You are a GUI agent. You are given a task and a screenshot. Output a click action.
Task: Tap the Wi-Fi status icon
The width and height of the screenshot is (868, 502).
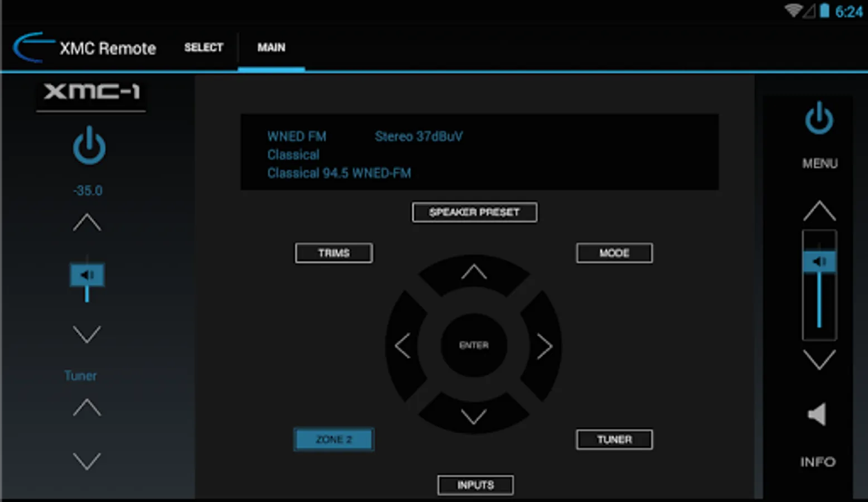click(x=793, y=11)
